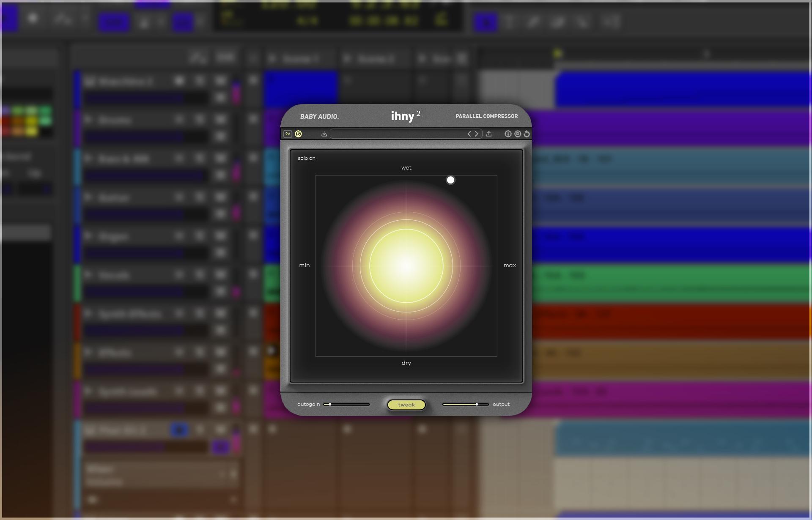The width and height of the screenshot is (812, 520).
Task: Click the save preset disk icon
Action: [518, 134]
